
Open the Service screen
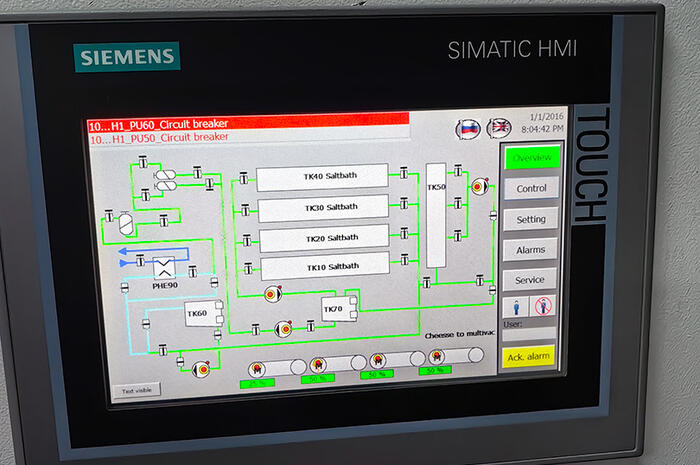529,280
